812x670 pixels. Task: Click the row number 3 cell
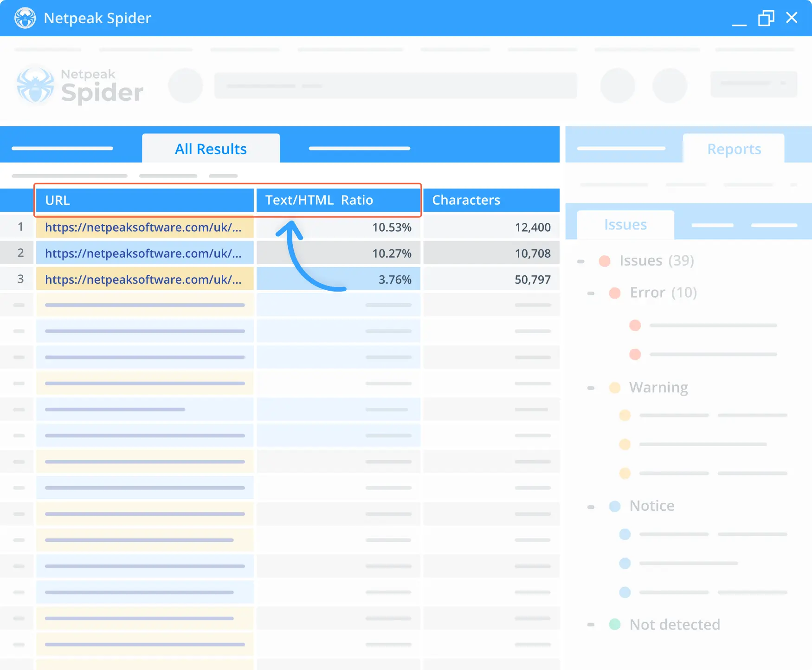click(x=17, y=279)
